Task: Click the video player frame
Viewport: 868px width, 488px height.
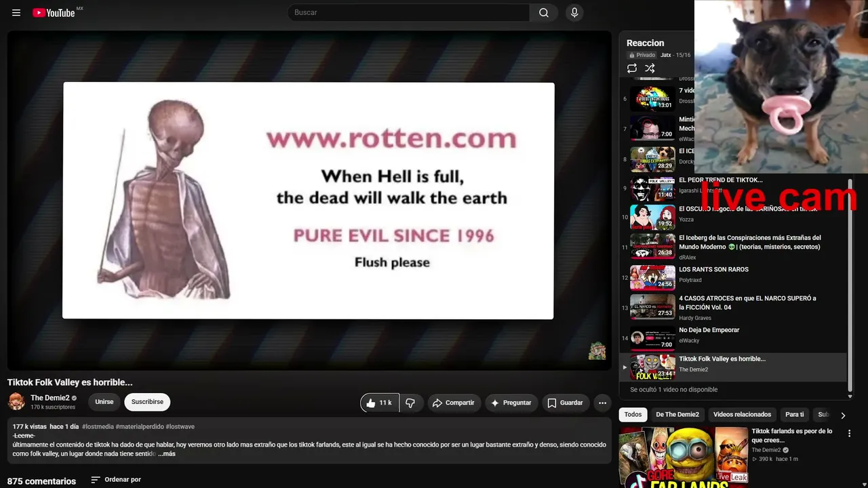Action: [309, 201]
